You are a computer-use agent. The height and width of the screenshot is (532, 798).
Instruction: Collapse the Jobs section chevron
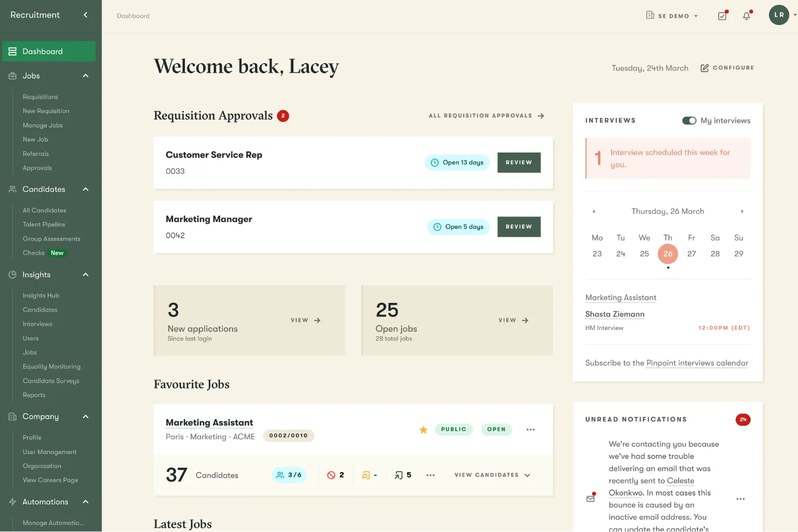[85, 76]
